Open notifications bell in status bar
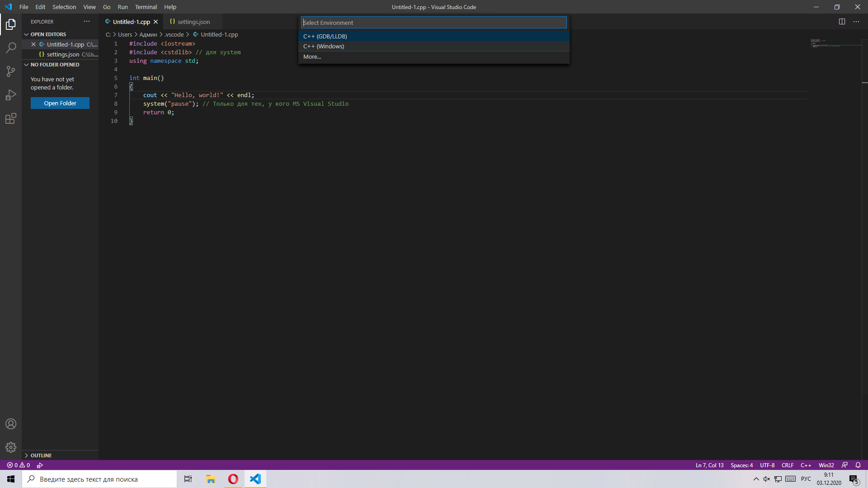868x488 pixels. (x=858, y=465)
